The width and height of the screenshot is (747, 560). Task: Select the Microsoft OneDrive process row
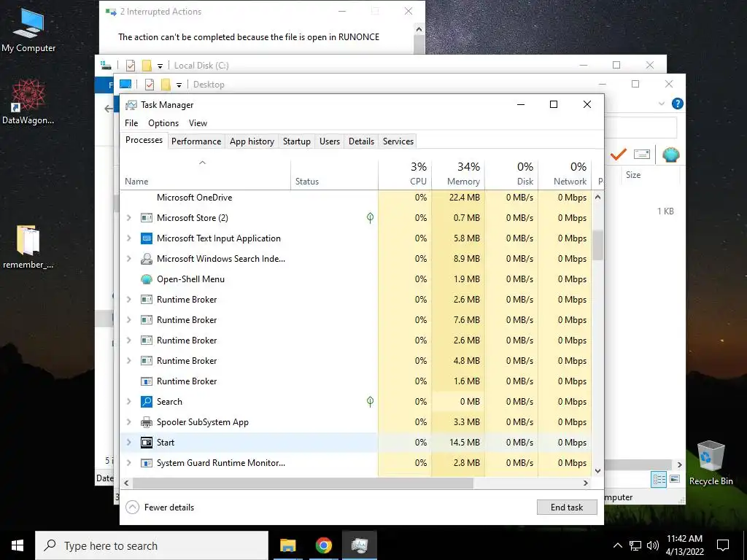pos(356,198)
